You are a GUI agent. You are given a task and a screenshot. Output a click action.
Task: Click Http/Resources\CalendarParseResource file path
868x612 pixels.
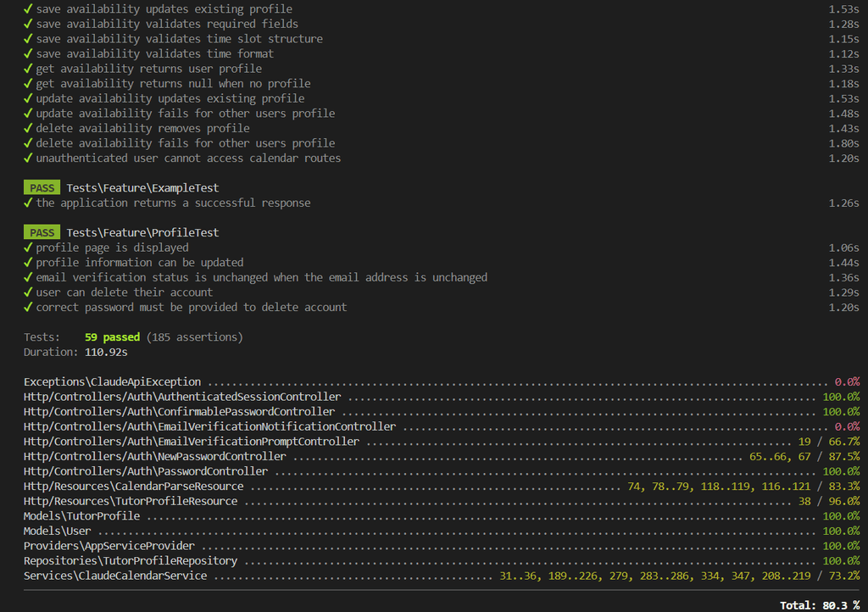point(133,487)
